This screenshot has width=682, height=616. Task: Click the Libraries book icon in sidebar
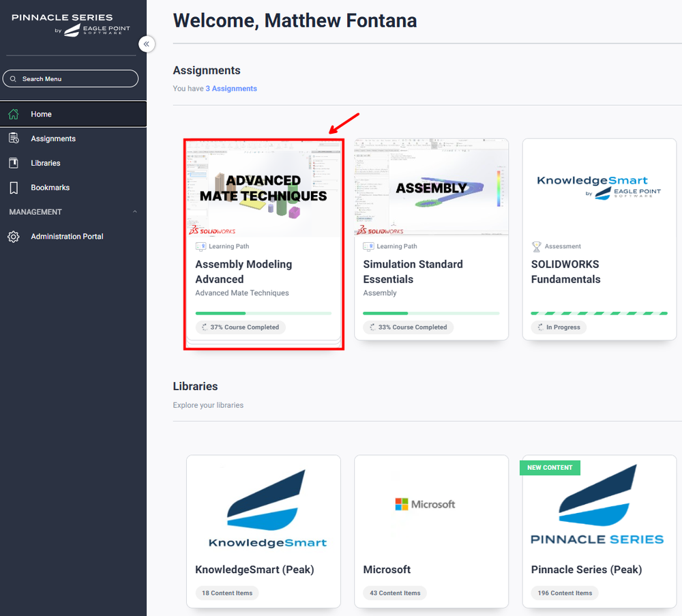coord(14,163)
